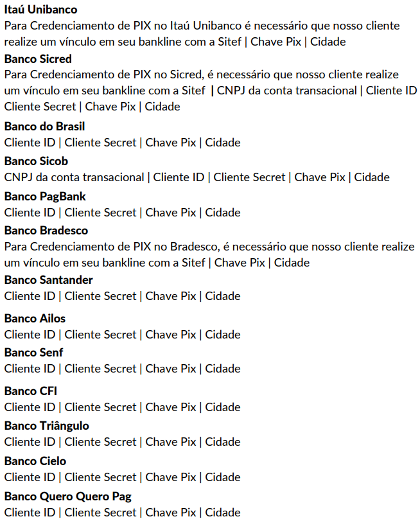Click 'Chave Pix' in the Itaú Unibanco paragraph
Viewport: 420px width, 519px height.
point(276,42)
